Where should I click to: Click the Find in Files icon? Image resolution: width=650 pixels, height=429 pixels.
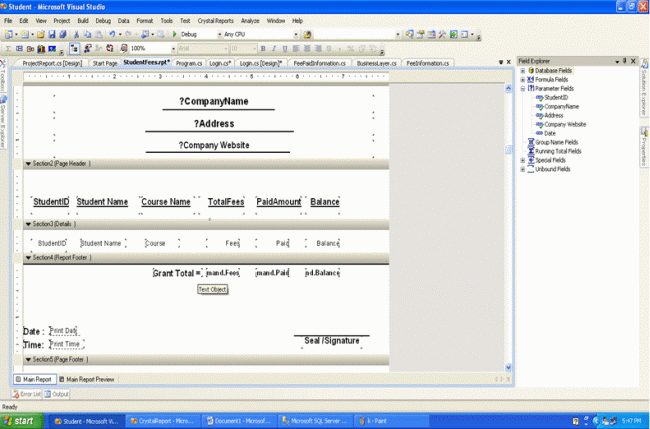[x=307, y=34]
